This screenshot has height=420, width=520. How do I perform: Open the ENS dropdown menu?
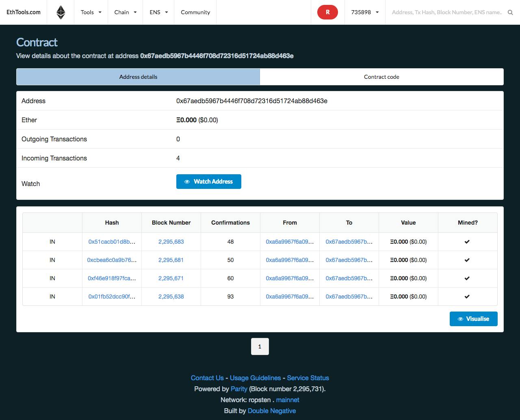pos(158,12)
